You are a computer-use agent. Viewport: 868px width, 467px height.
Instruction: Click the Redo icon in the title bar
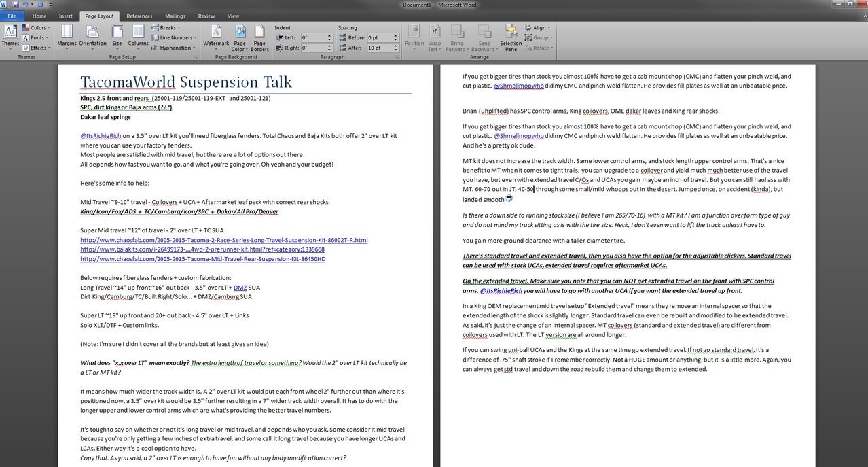pos(40,5)
